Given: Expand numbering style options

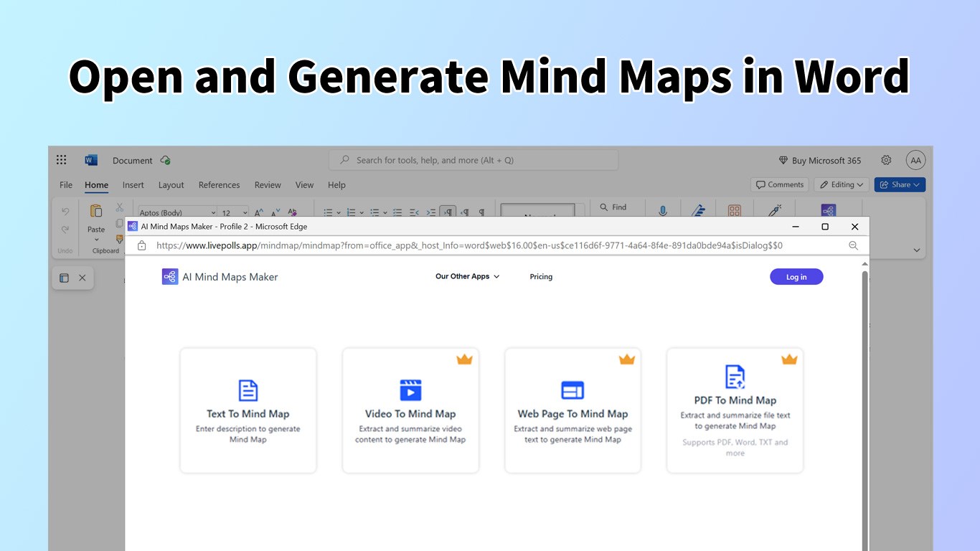Looking at the screenshot, I should (x=362, y=212).
